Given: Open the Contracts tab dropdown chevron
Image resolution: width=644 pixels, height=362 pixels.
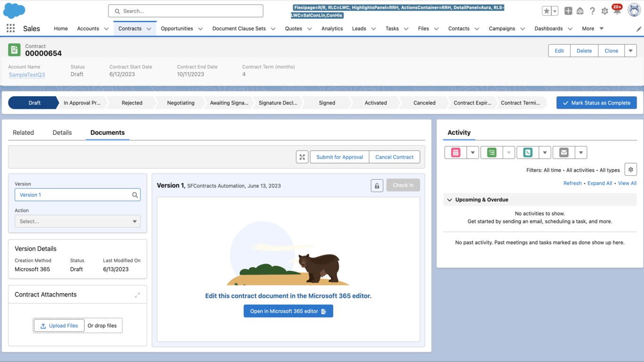Looking at the screenshot, I should (149, 29).
